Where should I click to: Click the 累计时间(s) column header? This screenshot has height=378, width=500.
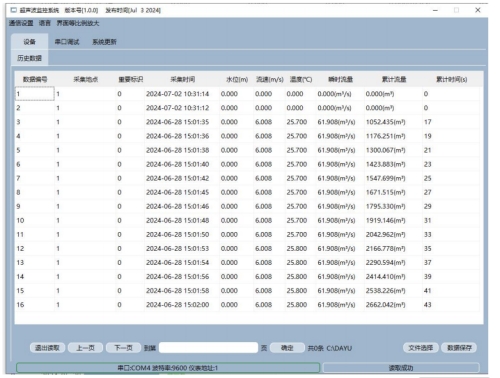451,79
